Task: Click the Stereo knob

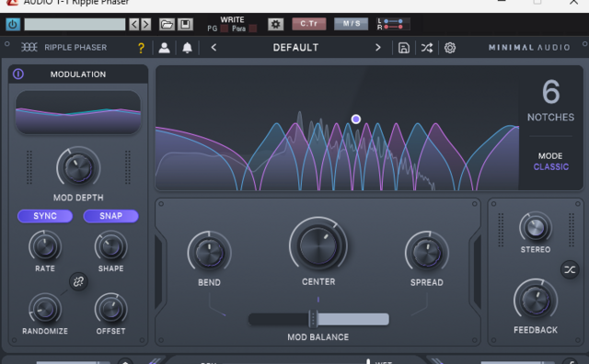Action: point(536,227)
